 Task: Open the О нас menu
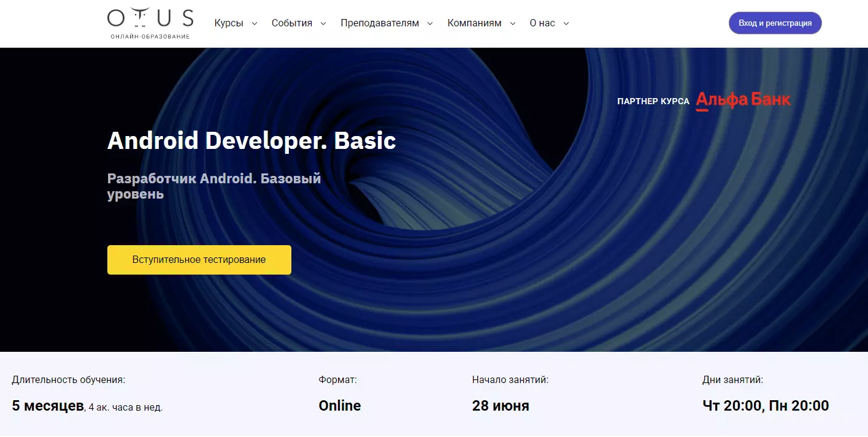tap(542, 23)
